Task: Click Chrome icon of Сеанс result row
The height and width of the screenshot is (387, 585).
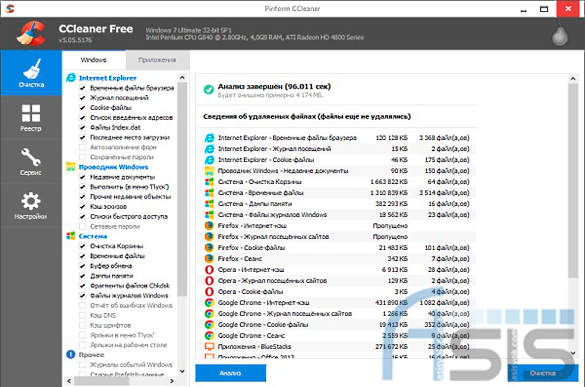Action: point(209,335)
